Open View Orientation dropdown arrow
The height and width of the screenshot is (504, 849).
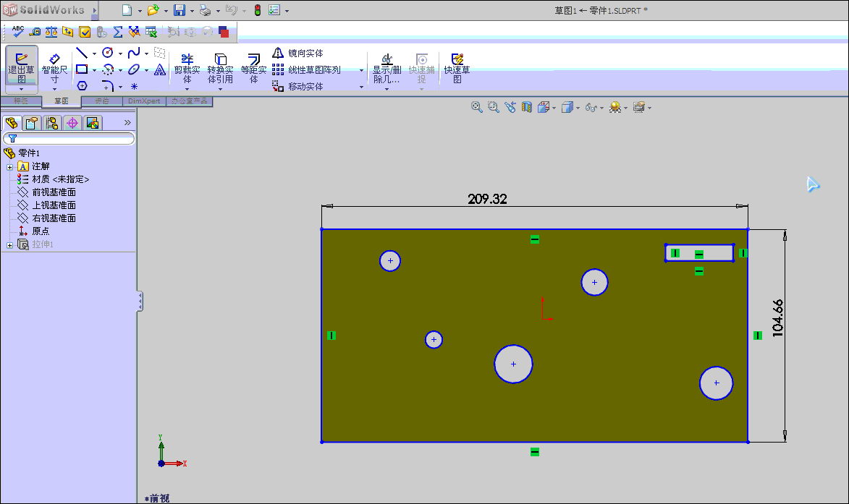[554, 108]
